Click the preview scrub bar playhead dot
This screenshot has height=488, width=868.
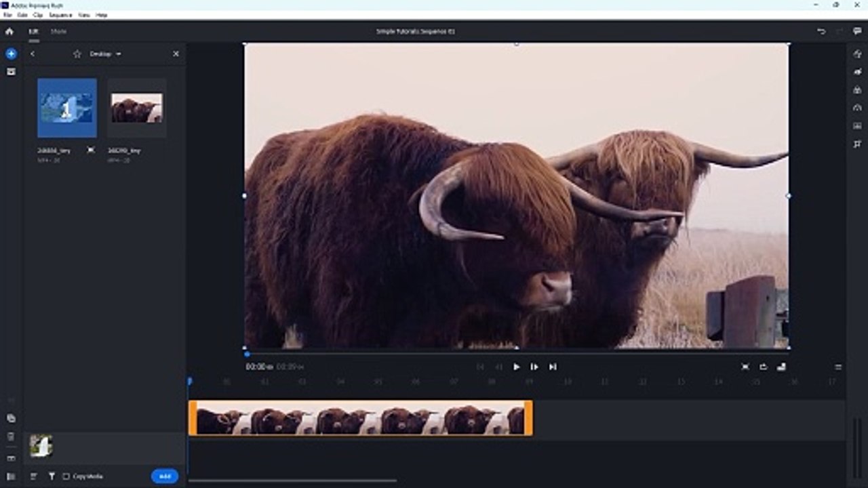(x=247, y=354)
